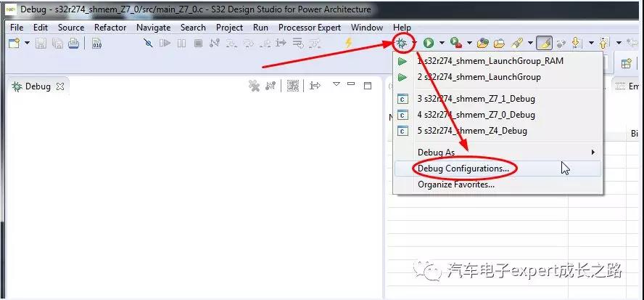The image size is (644, 300).
Task: Maximize the Debug view panel
Action: [x=368, y=85]
